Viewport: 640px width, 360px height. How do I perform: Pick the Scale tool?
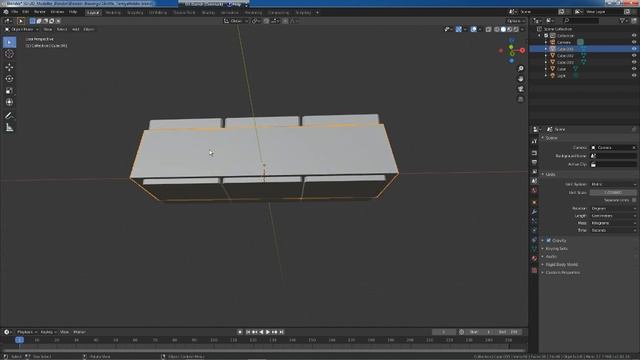tap(9, 91)
